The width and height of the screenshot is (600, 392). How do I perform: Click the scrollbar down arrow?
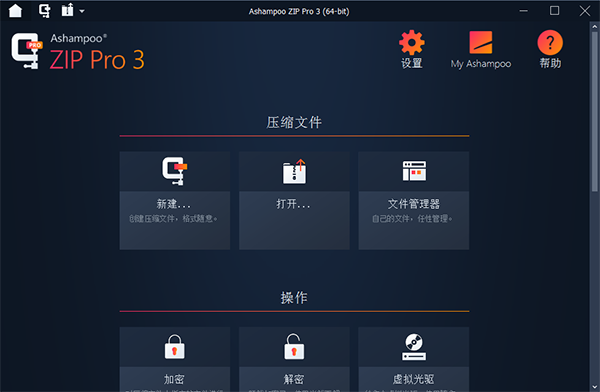click(x=595, y=387)
